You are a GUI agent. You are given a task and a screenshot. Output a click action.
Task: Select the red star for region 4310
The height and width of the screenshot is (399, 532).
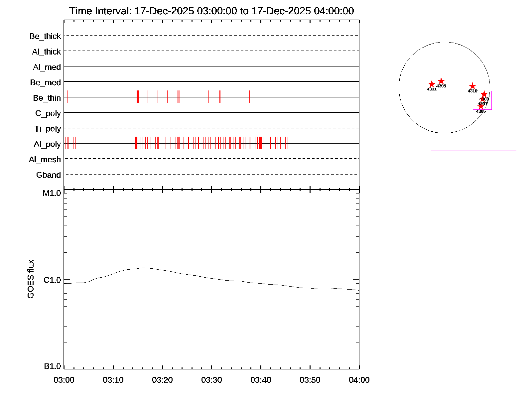tap(472, 86)
